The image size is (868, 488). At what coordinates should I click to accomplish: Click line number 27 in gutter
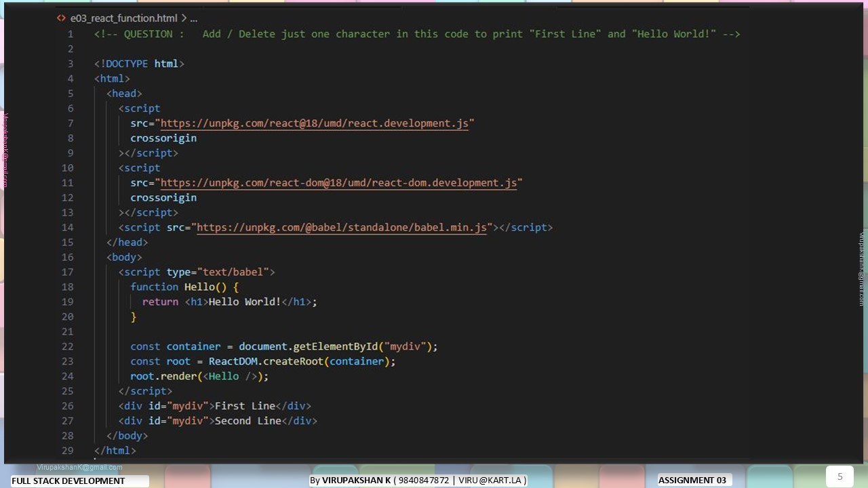[x=67, y=422]
